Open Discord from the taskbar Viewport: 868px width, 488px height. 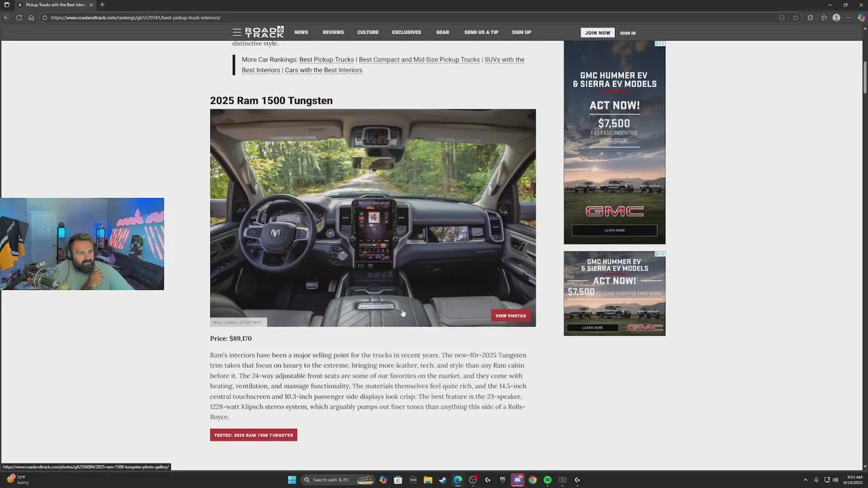pos(517,480)
